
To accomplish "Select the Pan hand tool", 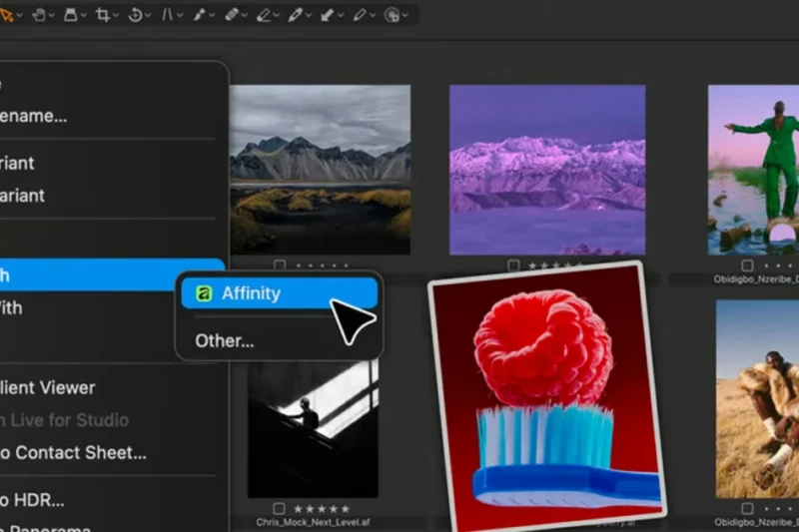I will click(39, 15).
